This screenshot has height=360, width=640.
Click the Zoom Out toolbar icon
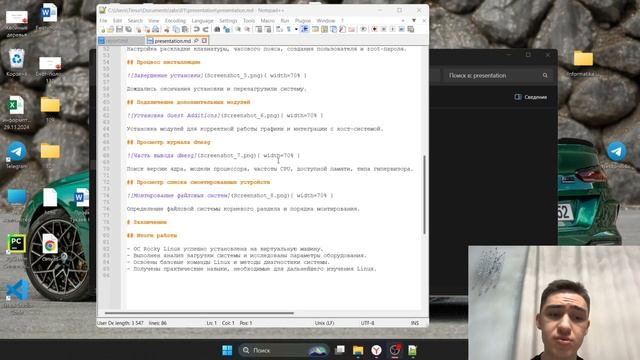pos(247,29)
